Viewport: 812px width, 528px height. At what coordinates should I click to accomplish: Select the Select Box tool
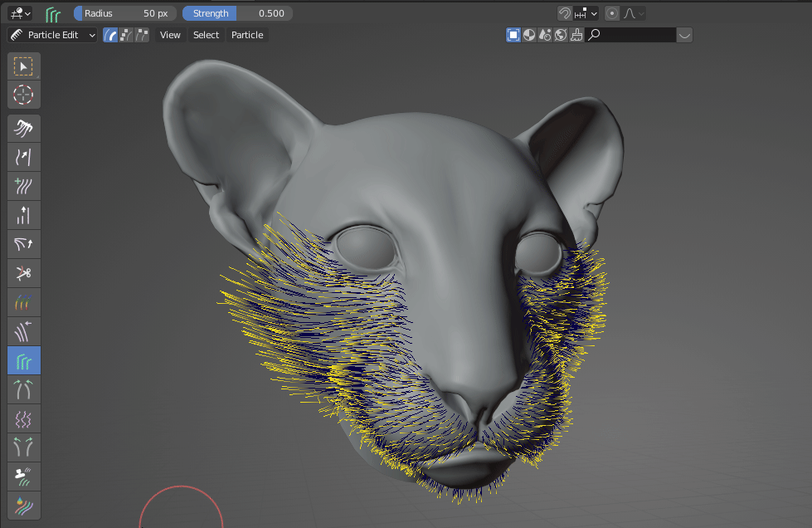[x=24, y=66]
